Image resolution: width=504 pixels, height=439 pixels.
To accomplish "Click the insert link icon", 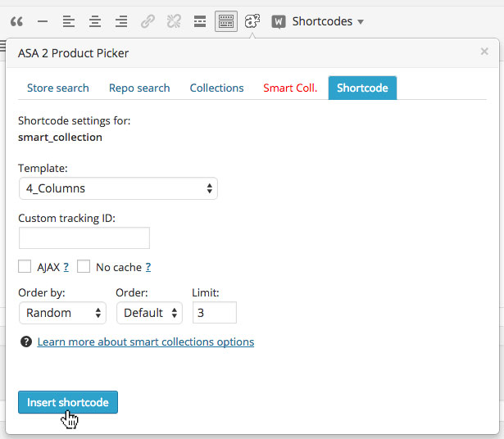I will [x=148, y=21].
